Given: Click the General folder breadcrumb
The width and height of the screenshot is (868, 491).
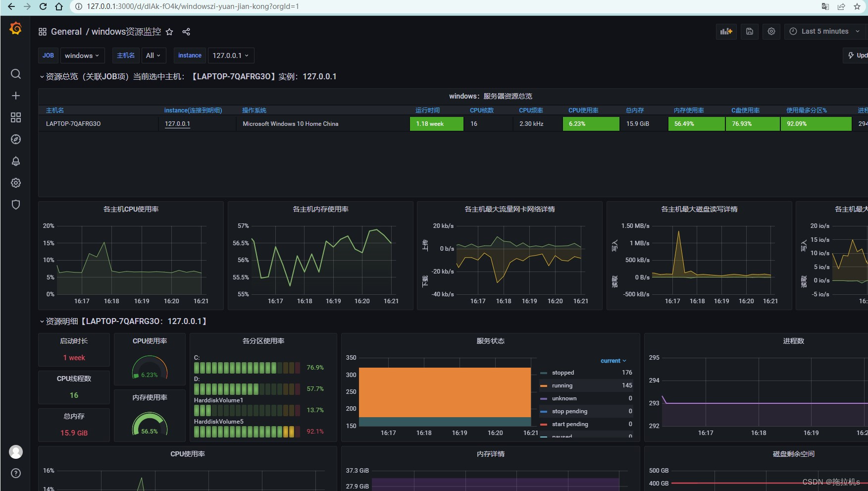Looking at the screenshot, I should (66, 32).
